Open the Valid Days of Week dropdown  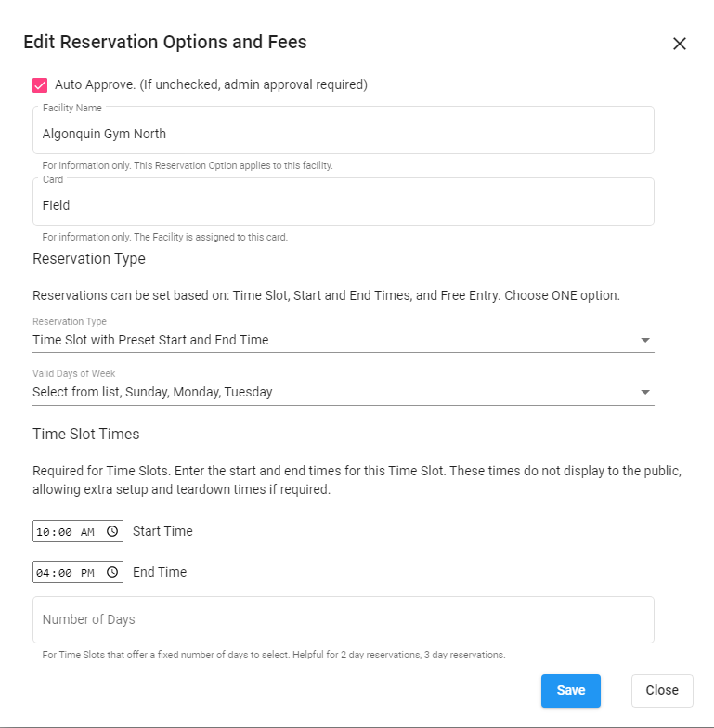point(334,392)
